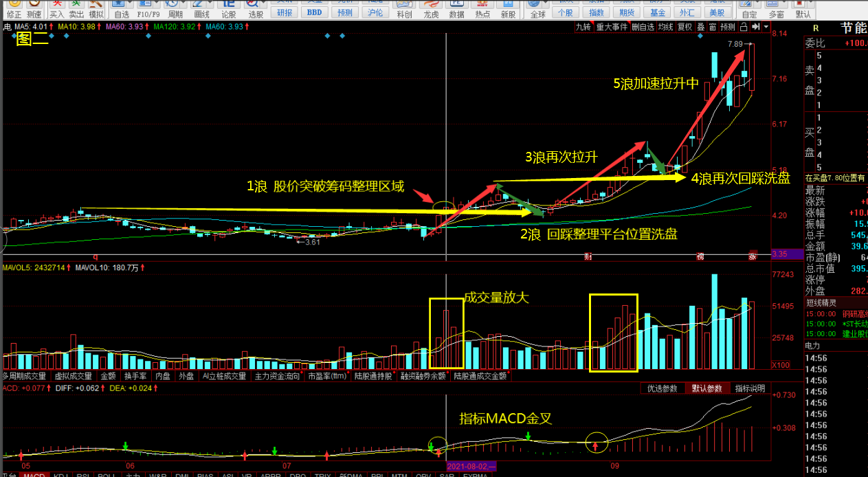Expand the chart options dropdown arrow
868x477 pixels.
[766, 27]
